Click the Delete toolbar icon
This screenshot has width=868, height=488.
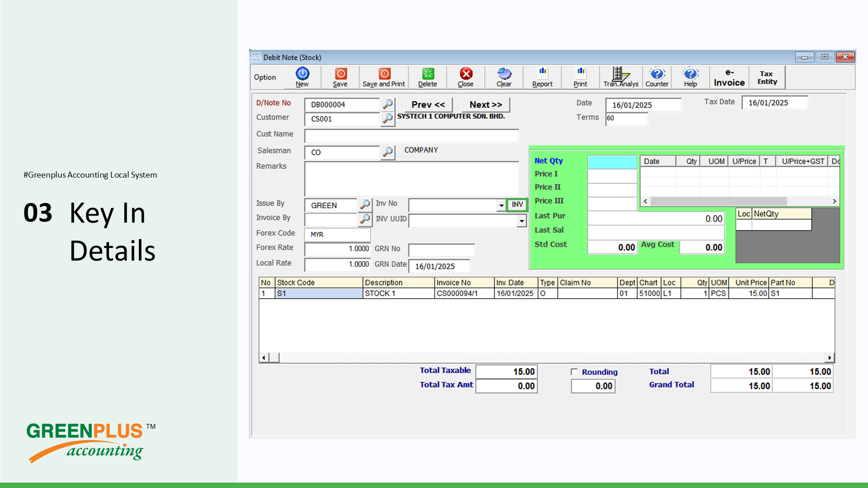[428, 77]
